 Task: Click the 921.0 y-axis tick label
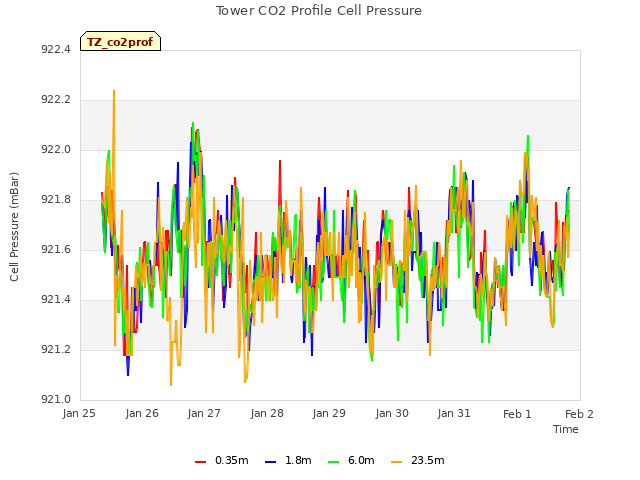pos(56,400)
